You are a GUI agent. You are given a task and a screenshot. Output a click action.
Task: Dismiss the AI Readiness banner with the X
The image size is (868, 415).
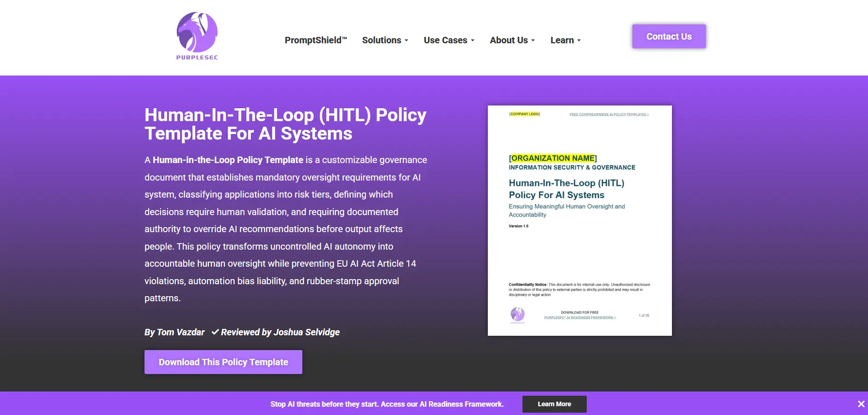(x=861, y=404)
